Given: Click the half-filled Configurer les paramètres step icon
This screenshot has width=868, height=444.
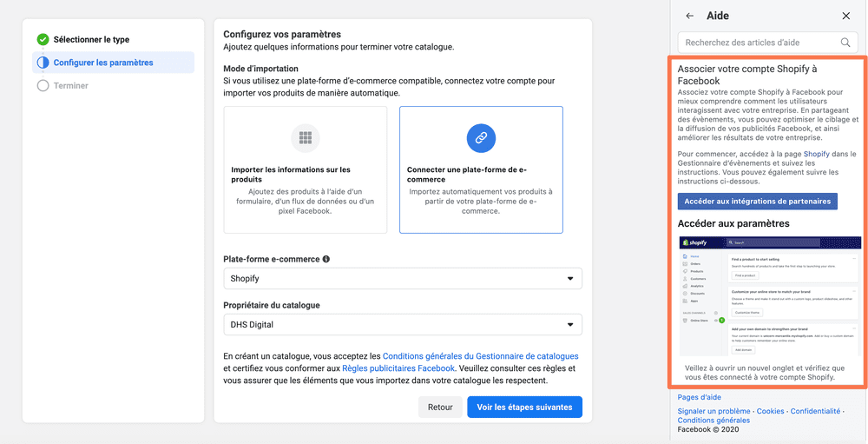Looking at the screenshot, I should (x=43, y=63).
